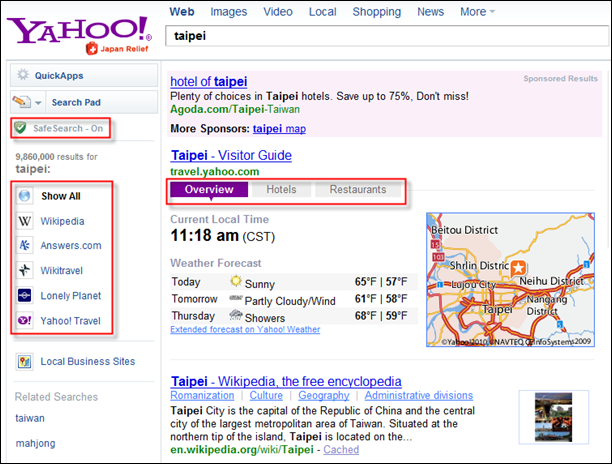Switch to the Shopping search tab
This screenshot has height=464, width=612.
click(377, 12)
